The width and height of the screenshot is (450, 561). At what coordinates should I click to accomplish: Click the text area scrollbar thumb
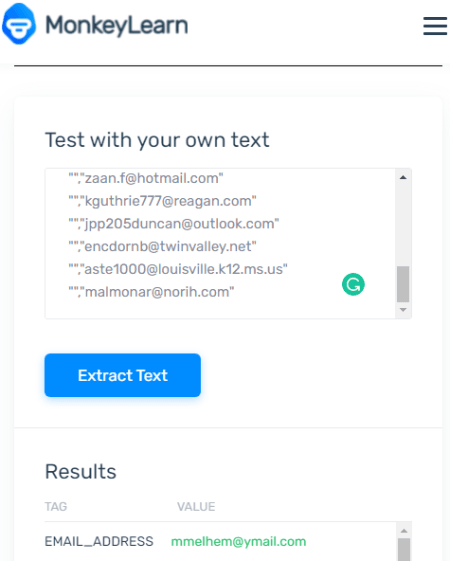(403, 284)
